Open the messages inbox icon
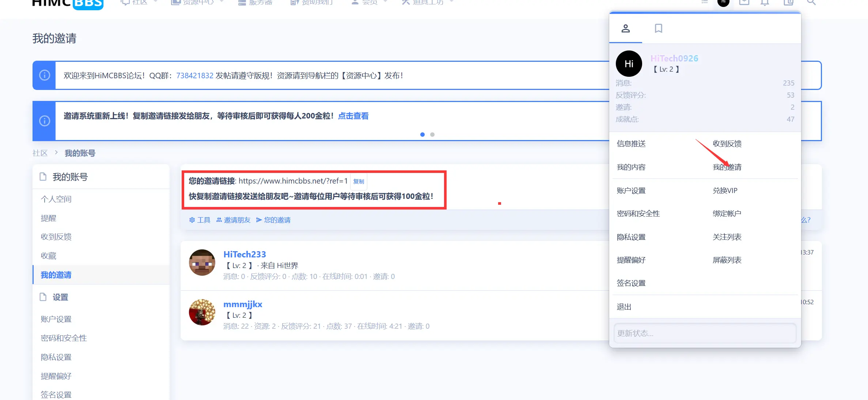The width and height of the screenshot is (868, 400). 744,2
